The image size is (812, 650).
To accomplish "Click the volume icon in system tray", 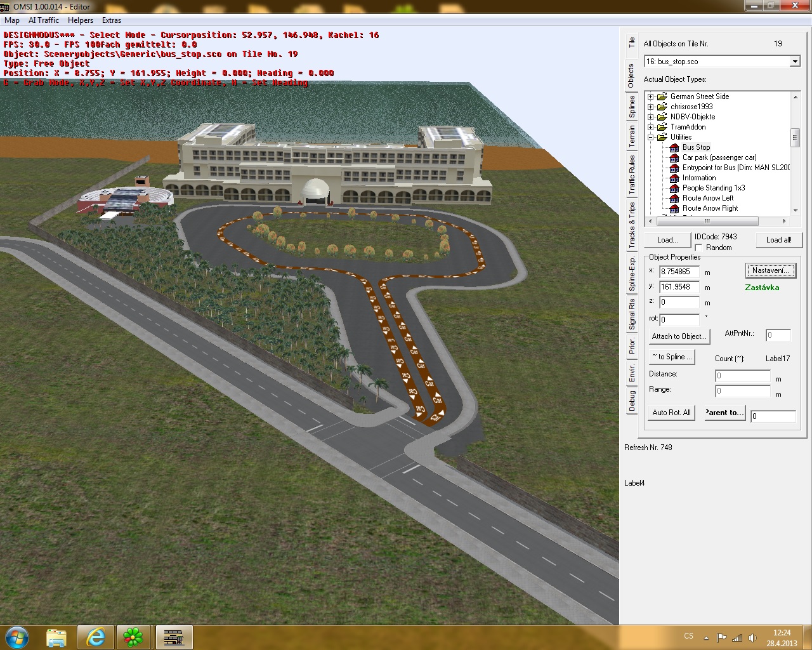I will [752, 637].
